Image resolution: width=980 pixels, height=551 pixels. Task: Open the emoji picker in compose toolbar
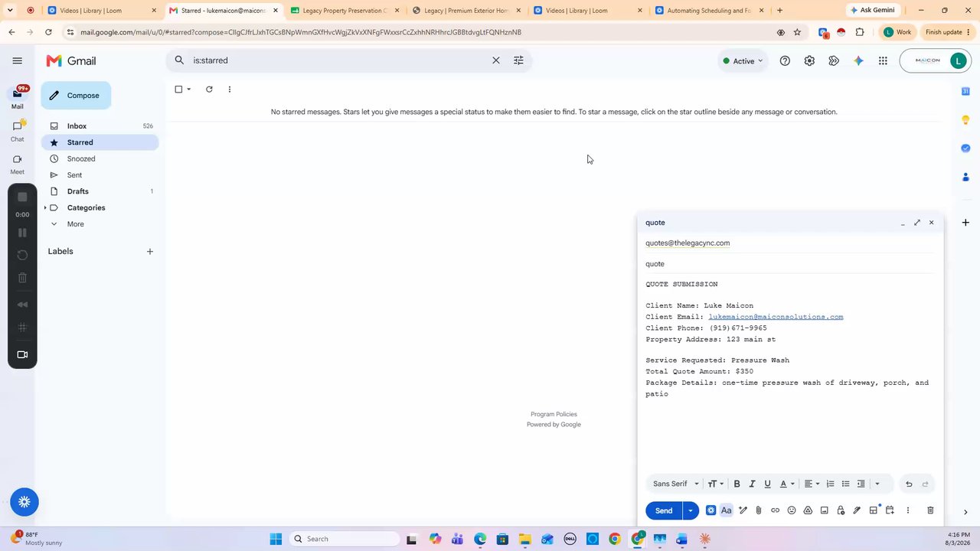[x=792, y=510]
